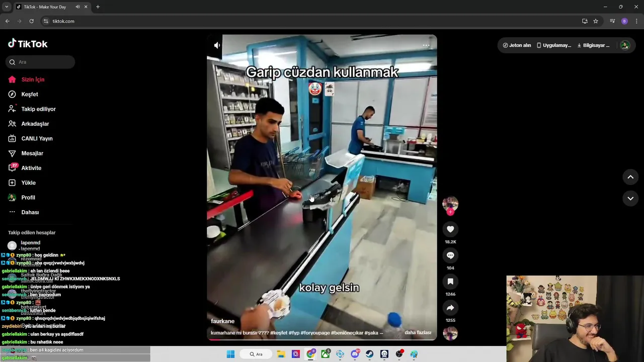Open the tab search dropdown arrow
This screenshot has width=644, height=362.
[x=7, y=7]
